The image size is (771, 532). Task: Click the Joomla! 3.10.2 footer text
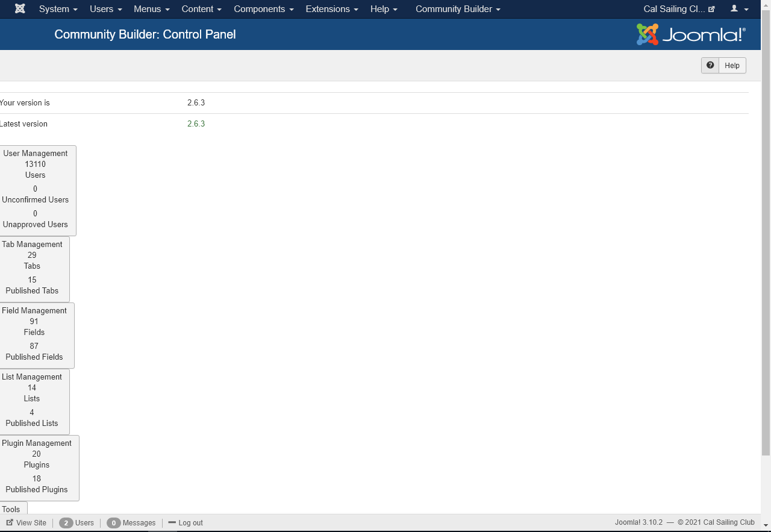click(638, 522)
